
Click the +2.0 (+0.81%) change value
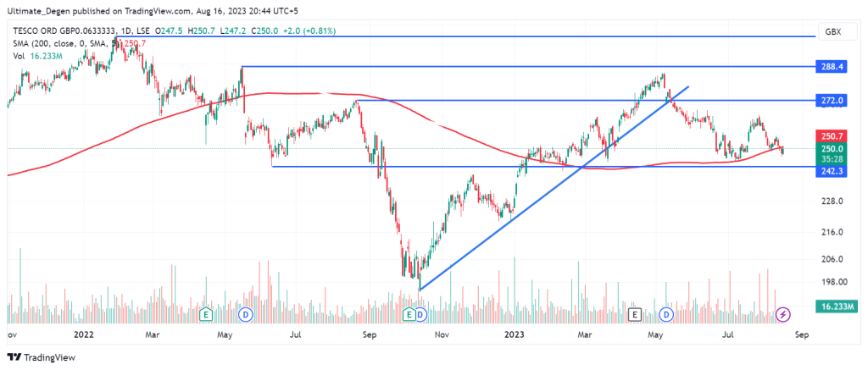click(x=309, y=31)
